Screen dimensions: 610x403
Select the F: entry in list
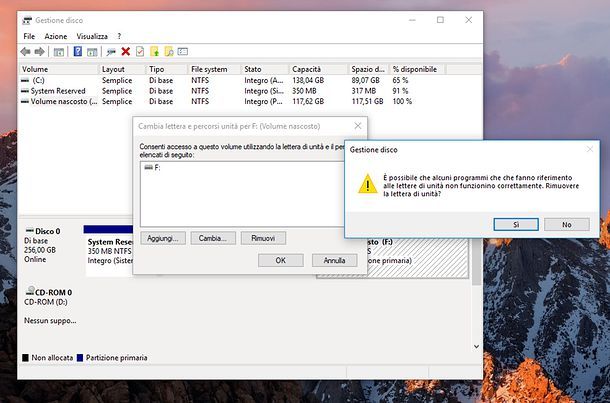click(152, 168)
